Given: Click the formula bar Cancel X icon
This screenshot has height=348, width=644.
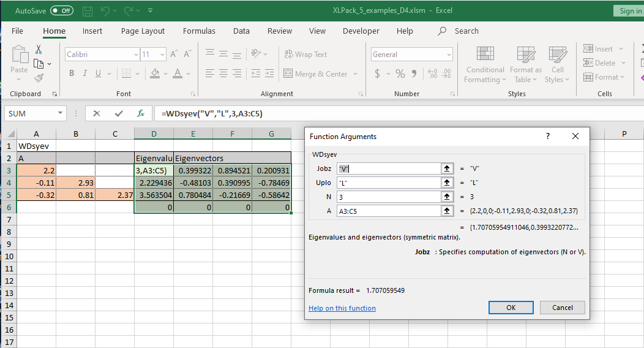Looking at the screenshot, I should (97, 113).
